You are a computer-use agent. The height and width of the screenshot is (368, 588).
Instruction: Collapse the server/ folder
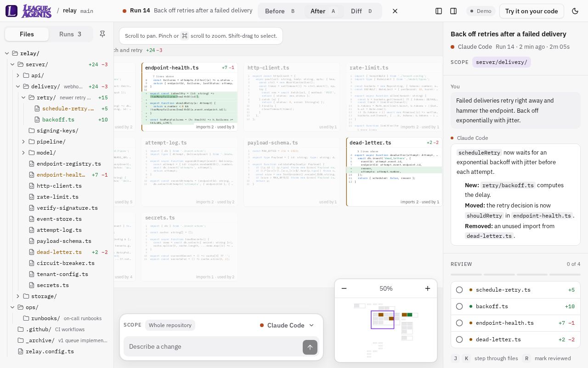point(12,64)
